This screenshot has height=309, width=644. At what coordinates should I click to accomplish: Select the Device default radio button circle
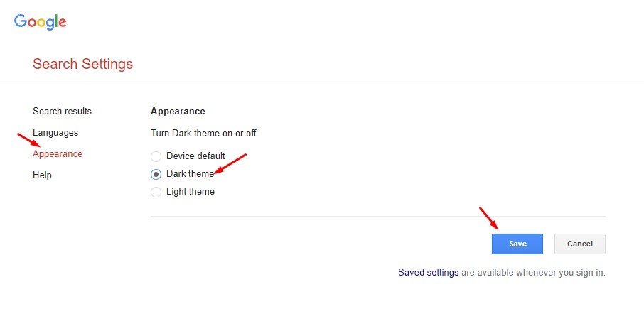point(156,156)
